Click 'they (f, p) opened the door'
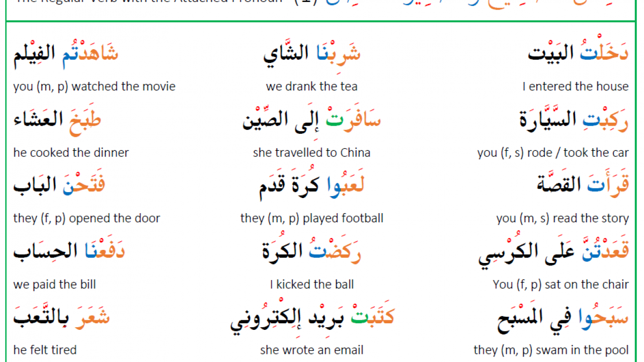This screenshot has height=362, width=644. click(87, 219)
